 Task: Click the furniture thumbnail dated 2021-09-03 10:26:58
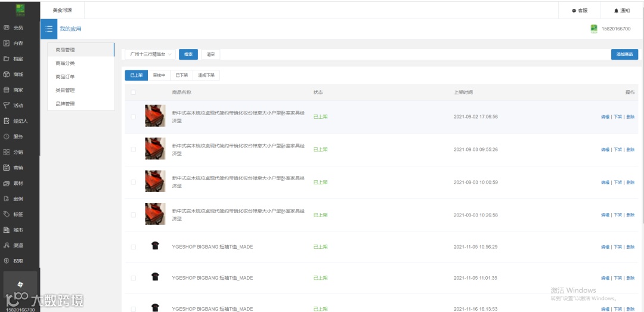tap(155, 214)
